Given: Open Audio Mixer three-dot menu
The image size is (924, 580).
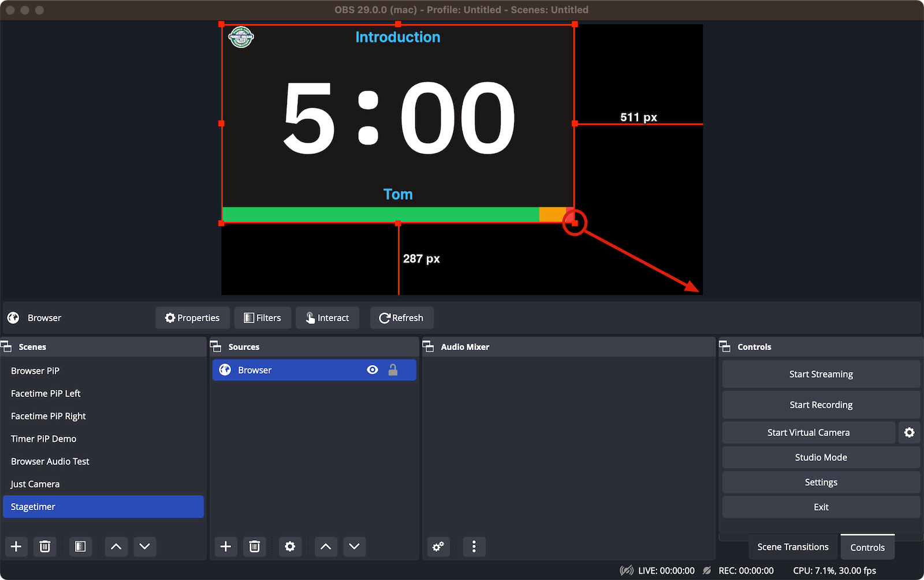Looking at the screenshot, I should coord(474,546).
